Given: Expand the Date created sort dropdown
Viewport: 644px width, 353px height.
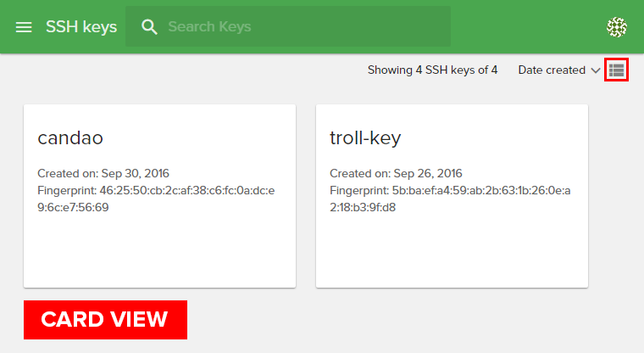Looking at the screenshot, I should (x=558, y=70).
